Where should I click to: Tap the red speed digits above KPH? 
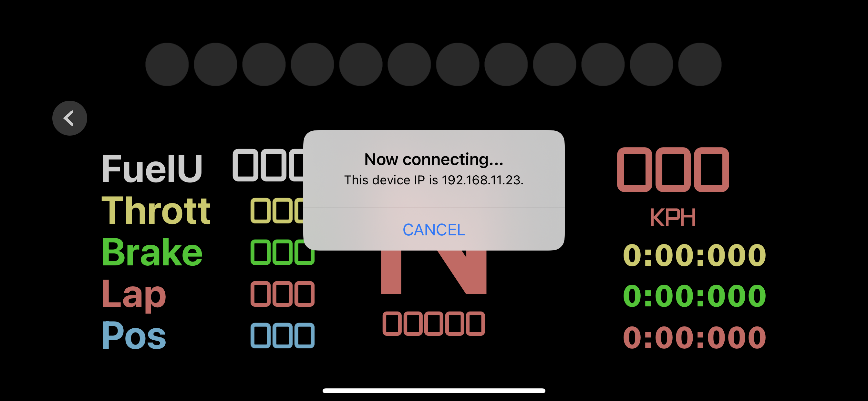pyautogui.click(x=673, y=170)
